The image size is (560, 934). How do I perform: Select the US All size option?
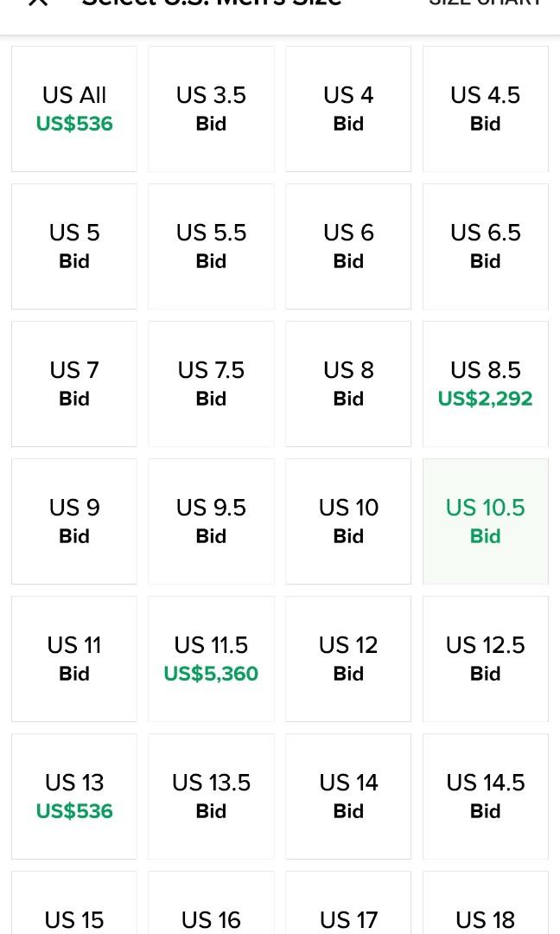tap(74, 109)
